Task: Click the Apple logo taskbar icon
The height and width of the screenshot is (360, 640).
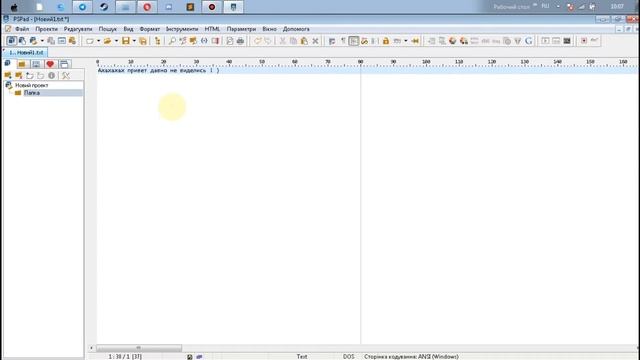Action: point(14,7)
